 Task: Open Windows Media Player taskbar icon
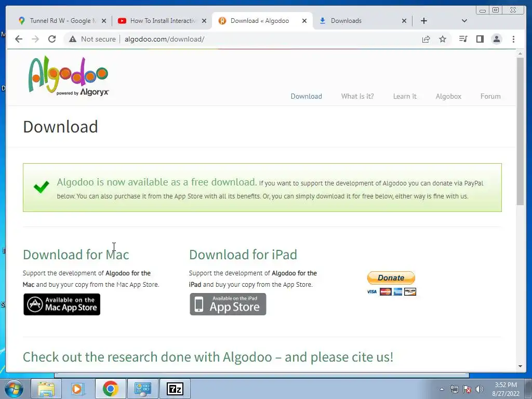point(78,389)
